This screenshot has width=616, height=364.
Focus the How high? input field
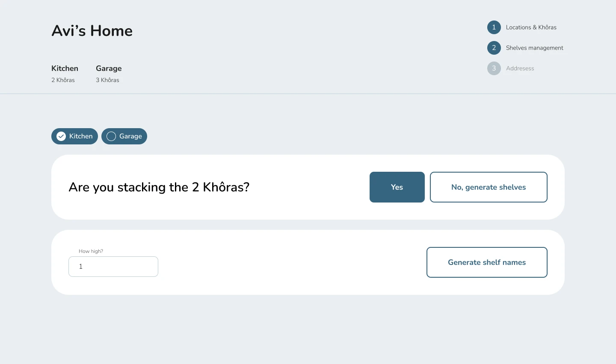[x=113, y=267]
